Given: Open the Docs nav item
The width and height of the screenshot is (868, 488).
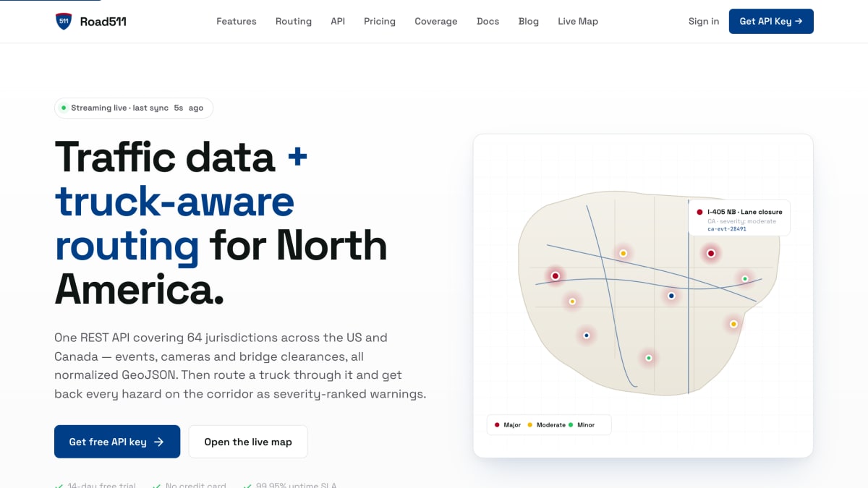Looking at the screenshot, I should pos(488,22).
